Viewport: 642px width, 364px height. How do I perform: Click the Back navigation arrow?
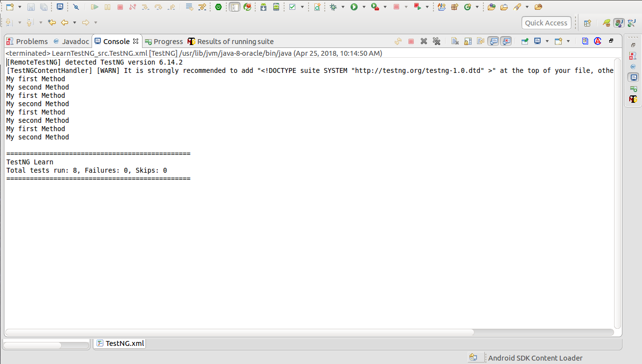(x=65, y=23)
